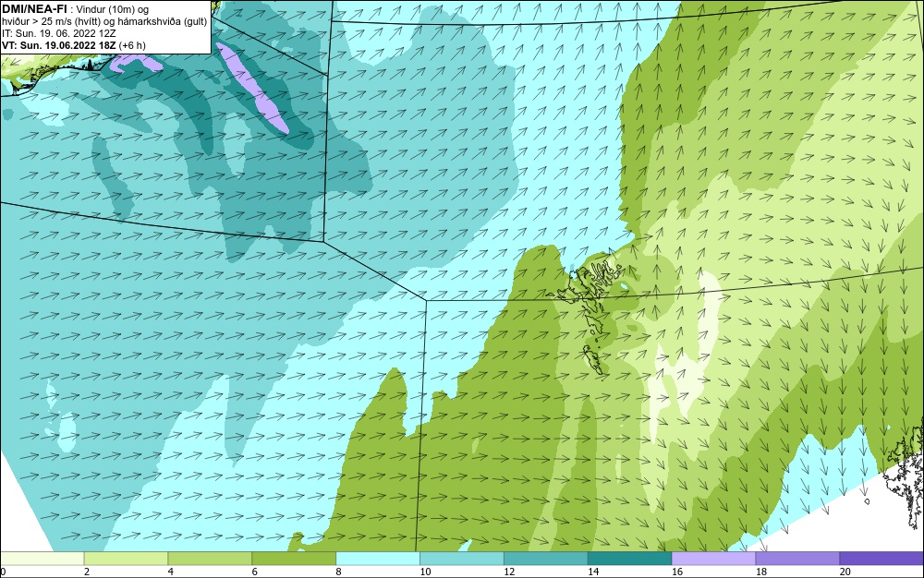The image size is (924, 578).
Task: Click the legend label '6'
Action: (255, 572)
